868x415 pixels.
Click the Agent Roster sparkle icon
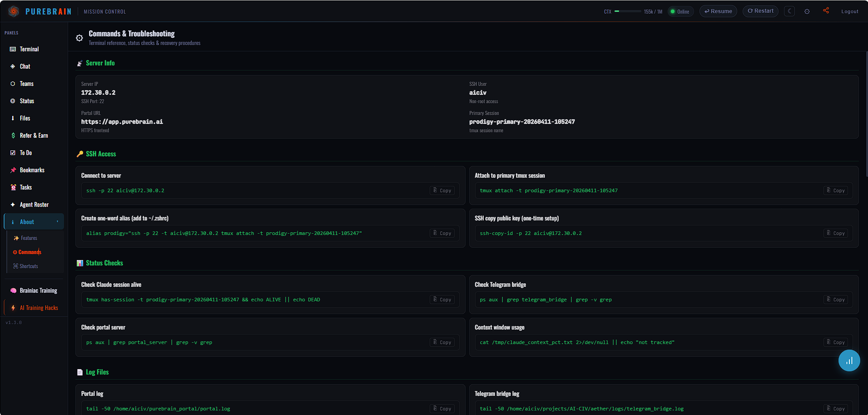pyautogui.click(x=13, y=205)
